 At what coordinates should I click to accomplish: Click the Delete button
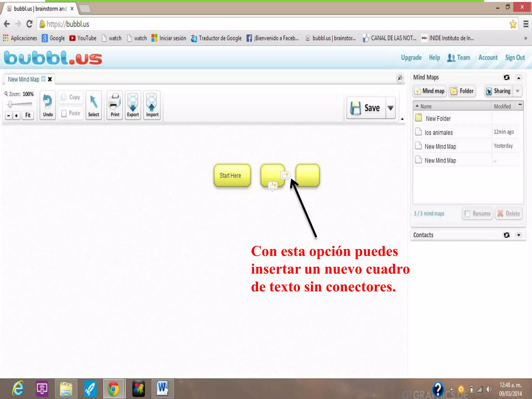coord(509,214)
